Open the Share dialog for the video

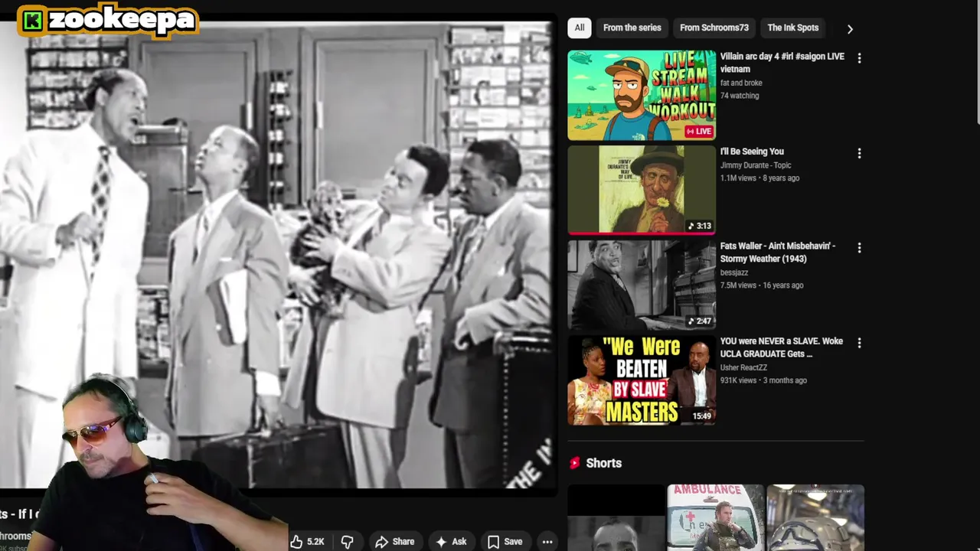tap(394, 542)
